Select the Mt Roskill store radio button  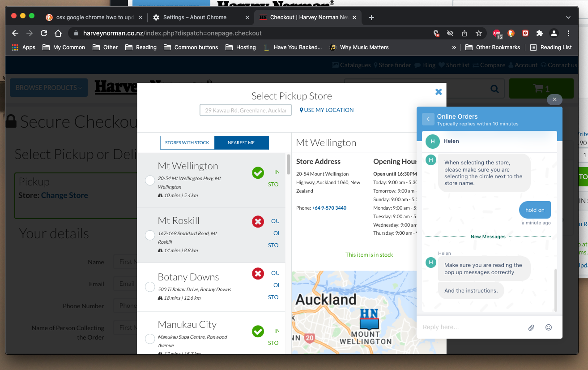click(150, 235)
